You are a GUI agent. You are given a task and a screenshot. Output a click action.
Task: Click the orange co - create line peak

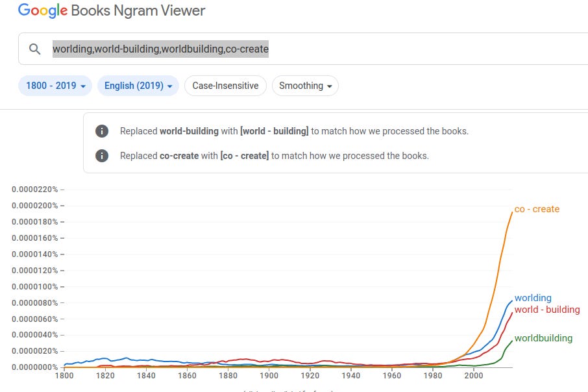512,212
